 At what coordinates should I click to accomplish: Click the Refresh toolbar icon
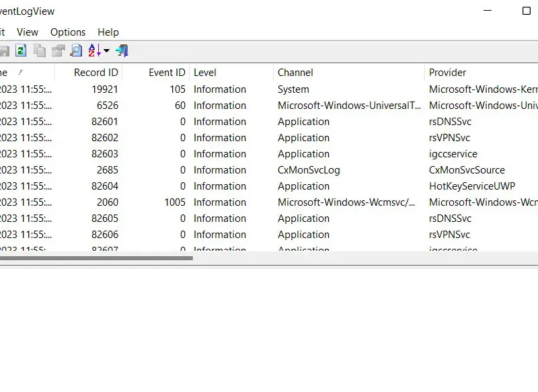(21, 50)
